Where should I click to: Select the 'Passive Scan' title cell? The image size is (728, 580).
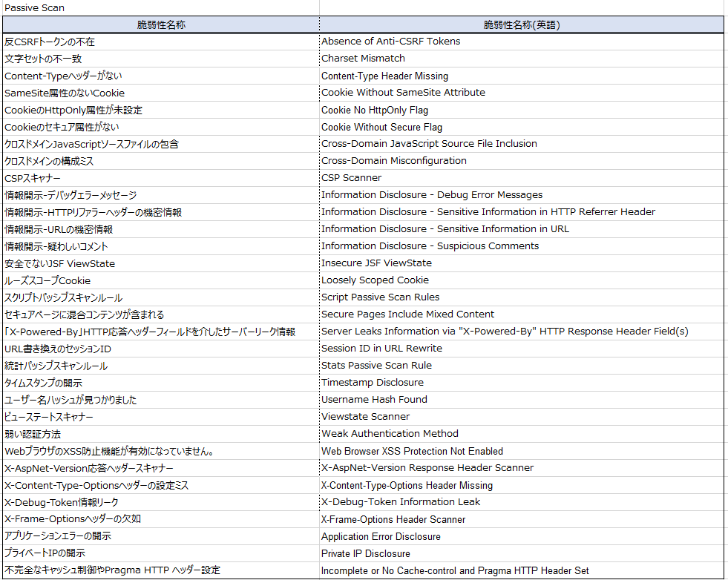pyautogui.click(x=160, y=8)
